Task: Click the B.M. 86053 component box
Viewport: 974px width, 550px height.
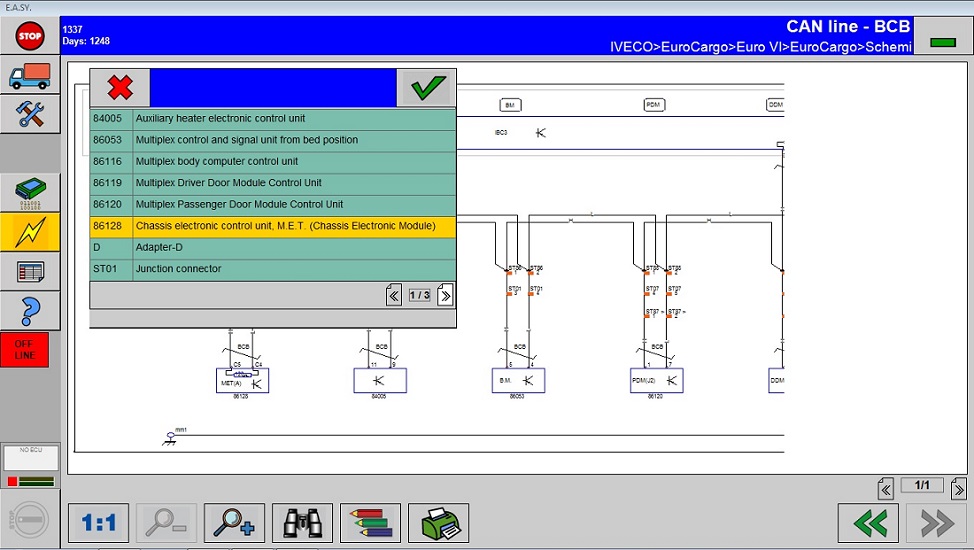Action: (x=518, y=380)
